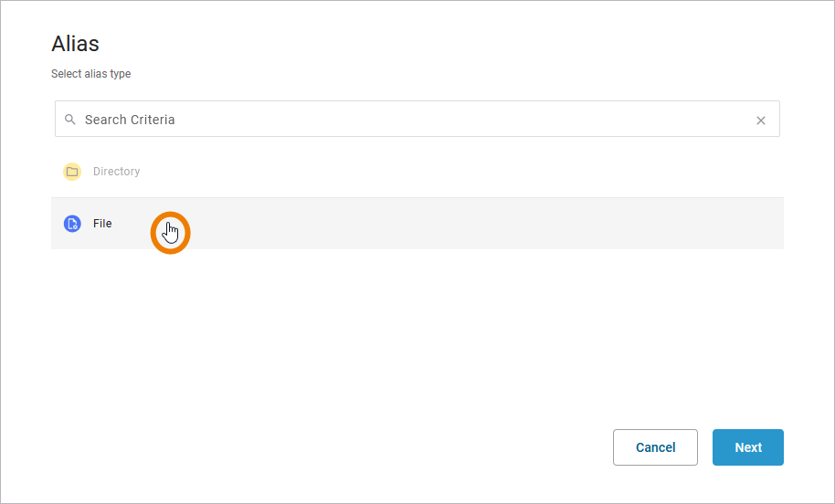Click the "File" label text
The image size is (835, 504).
pos(102,224)
